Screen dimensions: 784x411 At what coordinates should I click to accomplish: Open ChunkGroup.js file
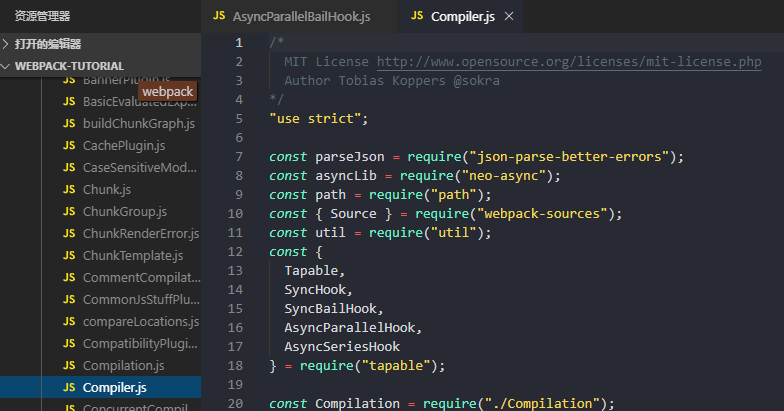click(125, 212)
